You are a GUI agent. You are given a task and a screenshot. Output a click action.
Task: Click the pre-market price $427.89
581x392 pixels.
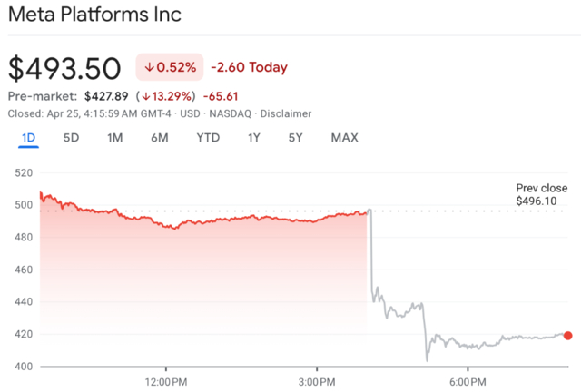pos(105,96)
